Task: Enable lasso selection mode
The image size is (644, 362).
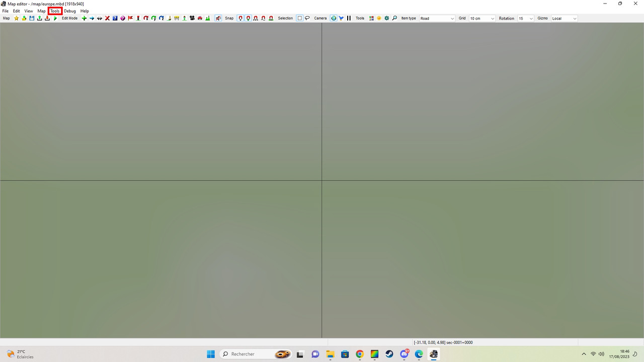Action: (307, 18)
